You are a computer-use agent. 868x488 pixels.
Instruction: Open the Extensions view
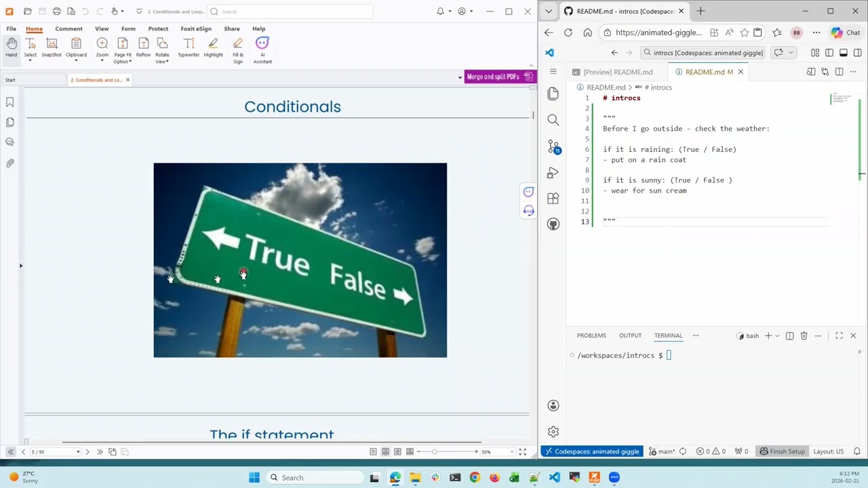553,199
